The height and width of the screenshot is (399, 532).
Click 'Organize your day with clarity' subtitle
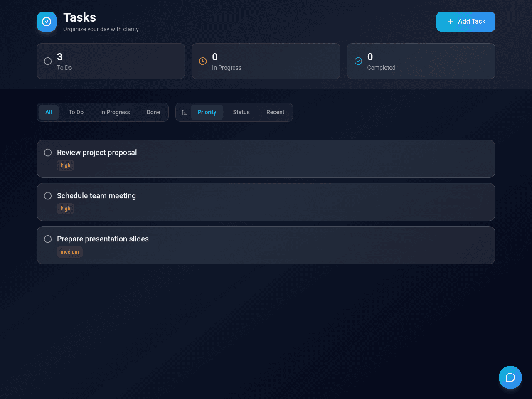101,29
